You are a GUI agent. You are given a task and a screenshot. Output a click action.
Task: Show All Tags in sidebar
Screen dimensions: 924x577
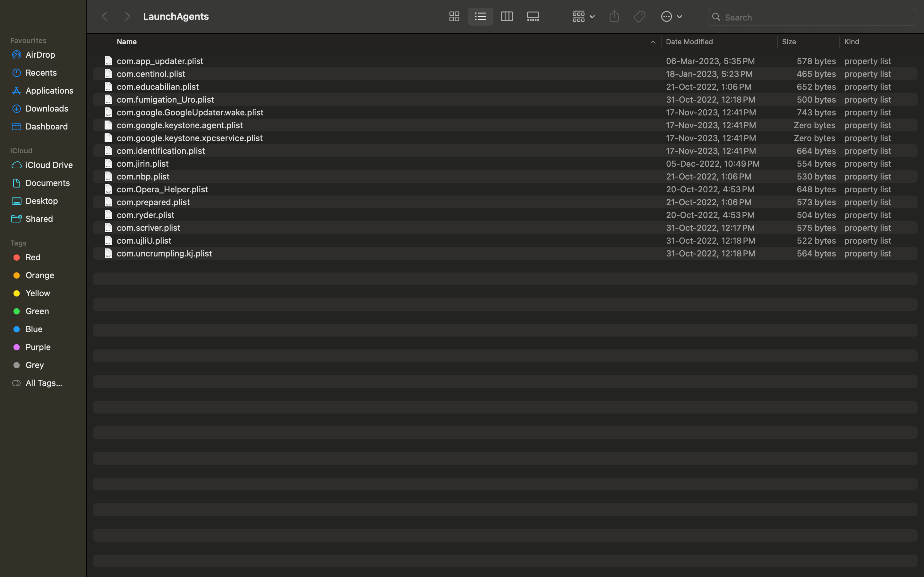[x=44, y=383]
